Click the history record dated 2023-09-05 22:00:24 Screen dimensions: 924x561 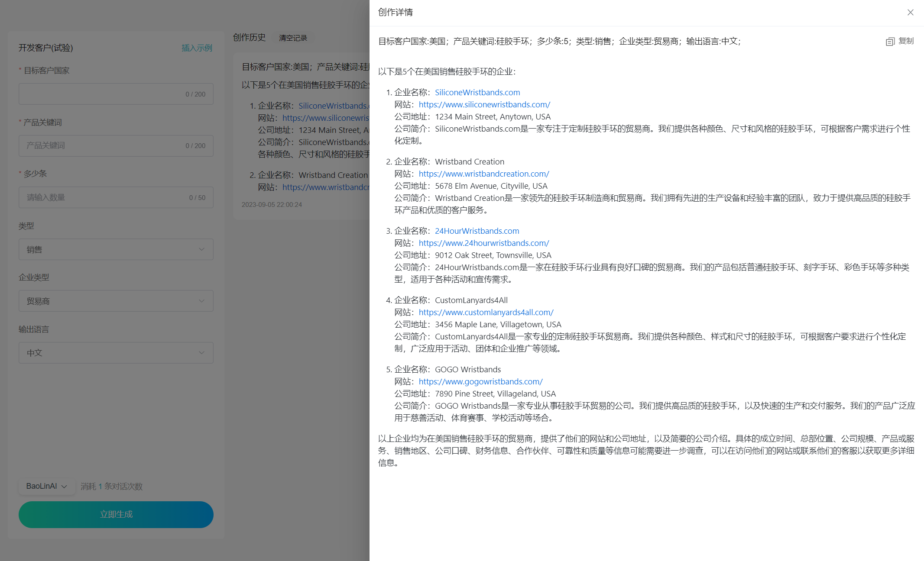tap(302, 136)
